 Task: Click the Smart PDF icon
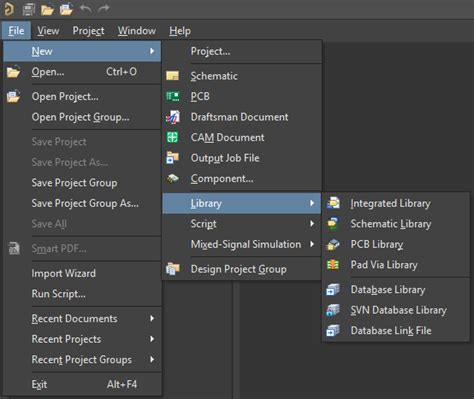(14, 248)
